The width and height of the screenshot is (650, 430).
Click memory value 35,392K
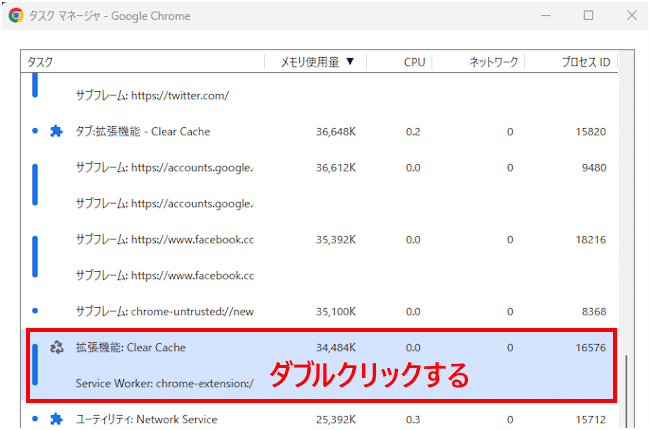coord(336,240)
